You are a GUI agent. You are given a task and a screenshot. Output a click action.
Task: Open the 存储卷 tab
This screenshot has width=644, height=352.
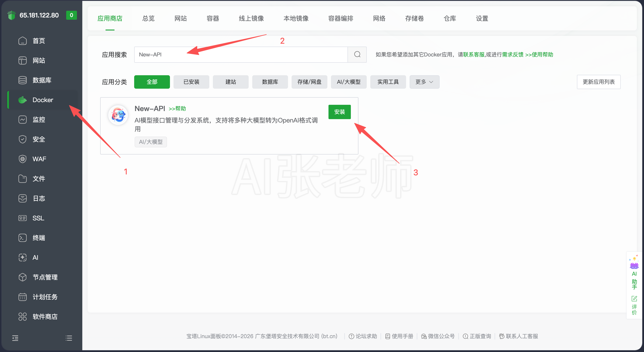415,19
